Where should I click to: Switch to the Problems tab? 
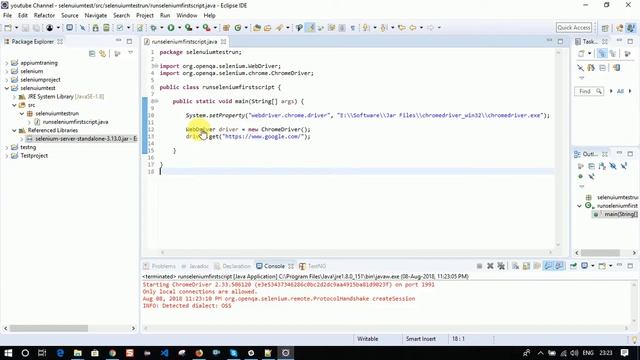coord(160,266)
